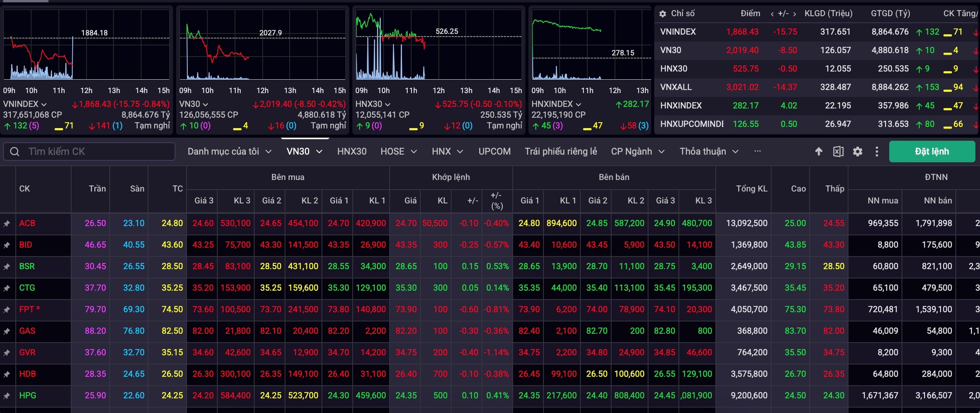Click the Tìm kiếm CK search field
980x413 pixels.
click(x=89, y=152)
